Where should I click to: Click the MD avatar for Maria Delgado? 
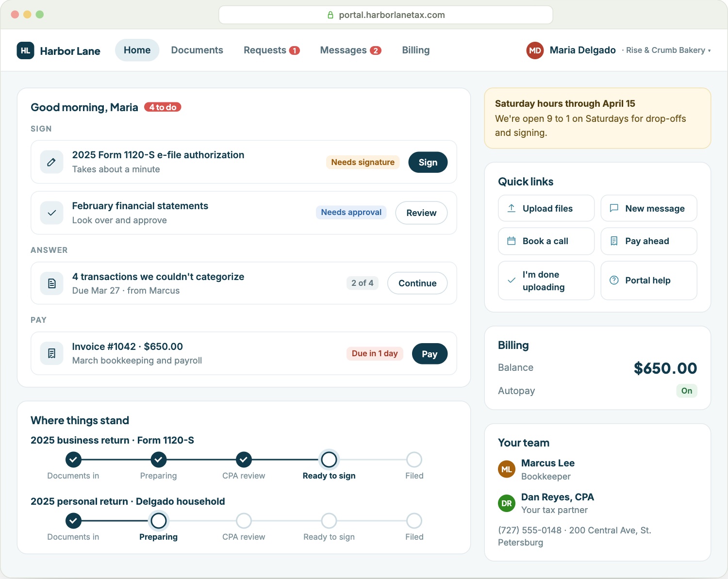click(x=535, y=50)
